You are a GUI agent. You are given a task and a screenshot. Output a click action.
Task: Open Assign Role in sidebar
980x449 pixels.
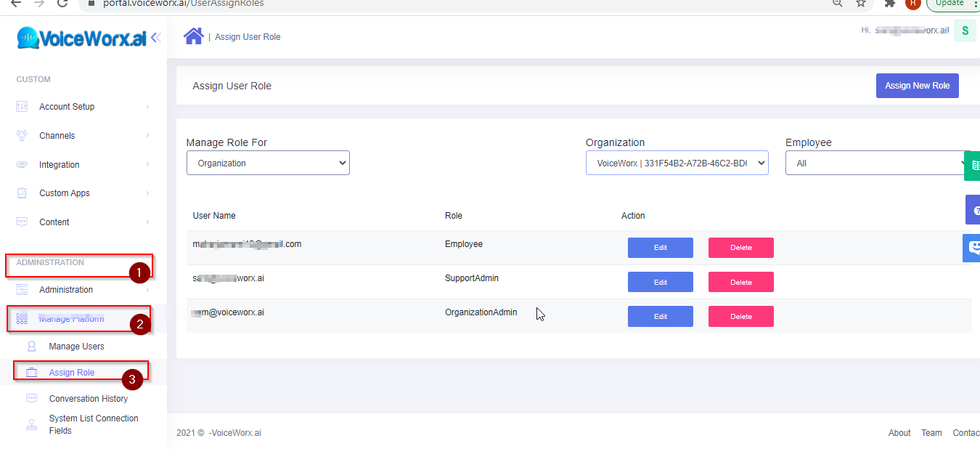72,373
